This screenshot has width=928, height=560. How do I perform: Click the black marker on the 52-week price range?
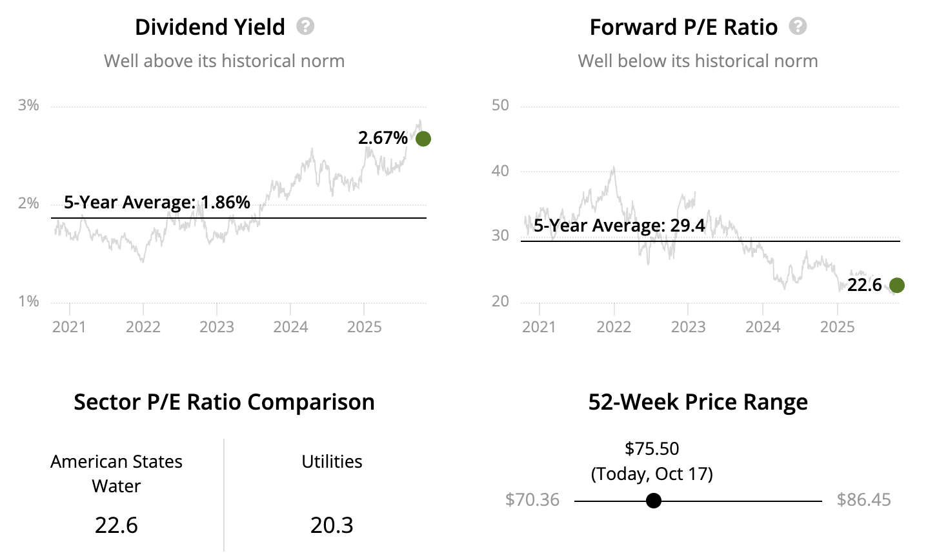[x=654, y=501]
